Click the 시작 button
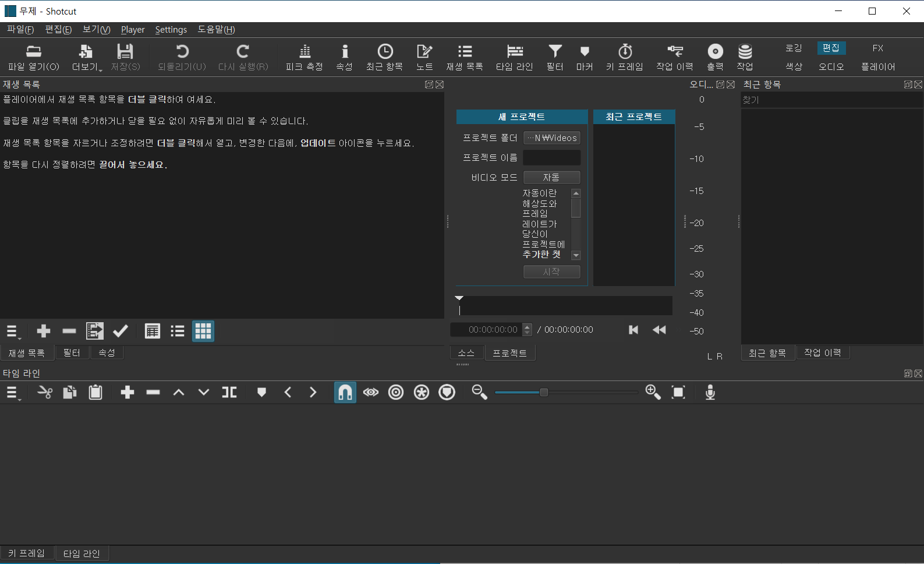This screenshot has width=924, height=564. (552, 272)
